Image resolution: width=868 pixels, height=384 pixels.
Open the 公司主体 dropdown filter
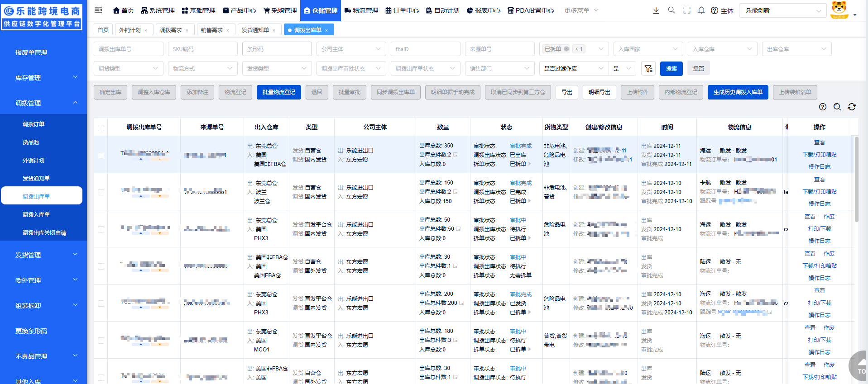[x=351, y=49]
